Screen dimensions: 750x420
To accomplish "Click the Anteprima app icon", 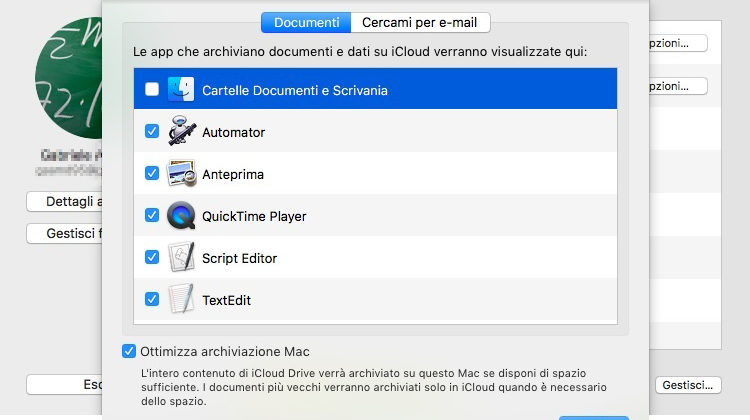I will (x=181, y=173).
